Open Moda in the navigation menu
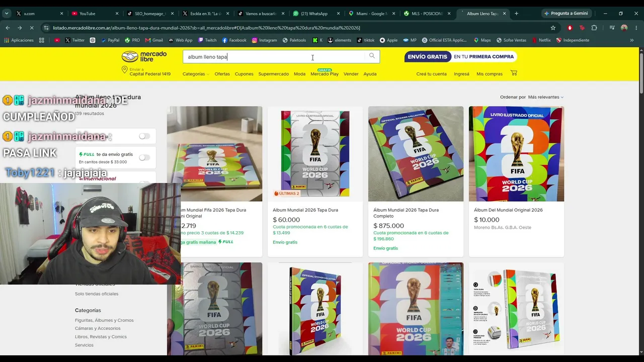The image size is (644, 362). 299,74
